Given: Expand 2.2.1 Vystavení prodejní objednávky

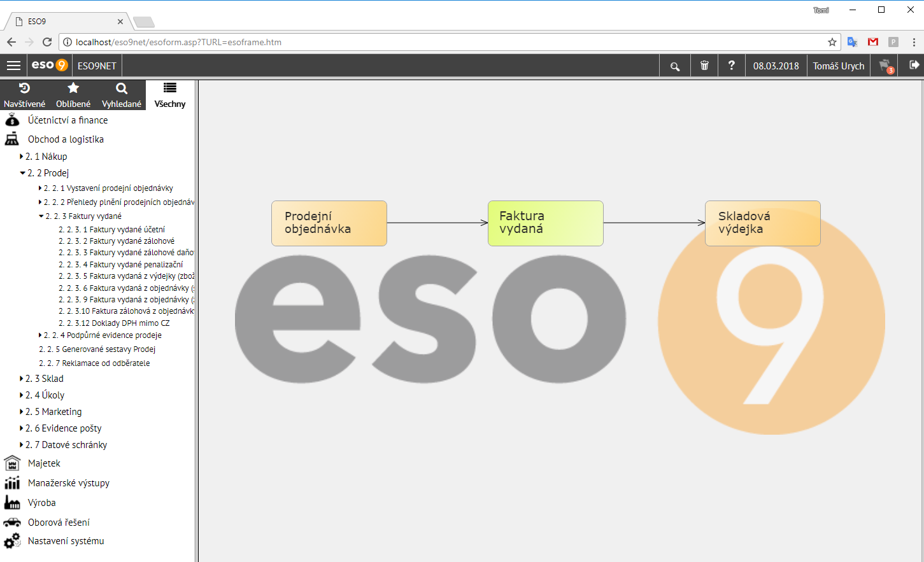Looking at the screenshot, I should point(40,188).
